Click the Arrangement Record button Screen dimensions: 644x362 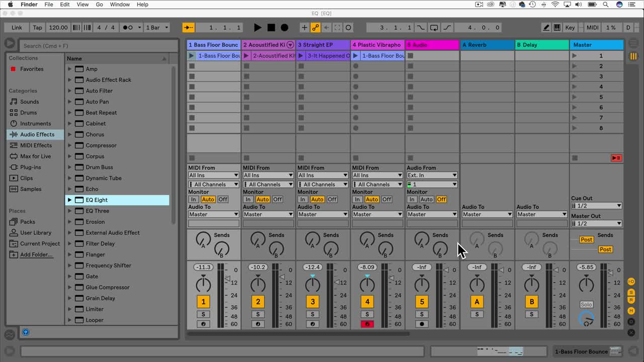click(284, 28)
